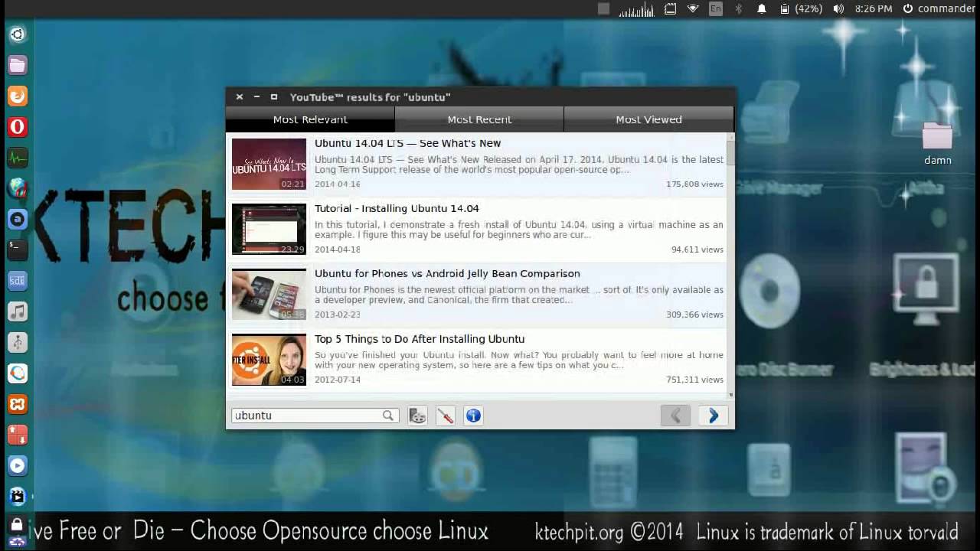Launch Opera browser from the dock
The image size is (980, 551).
(17, 127)
